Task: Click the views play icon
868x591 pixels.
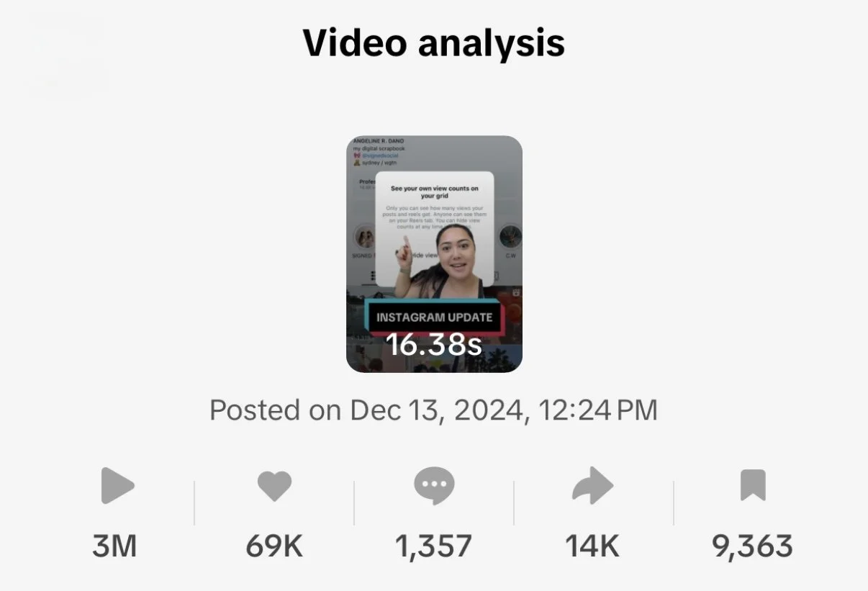Action: pyautogui.click(x=118, y=487)
